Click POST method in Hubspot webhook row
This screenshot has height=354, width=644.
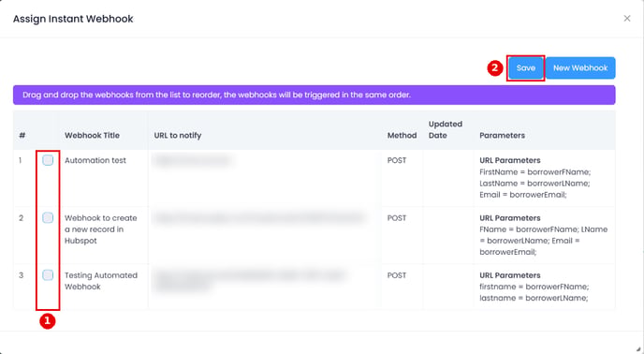[x=397, y=218]
